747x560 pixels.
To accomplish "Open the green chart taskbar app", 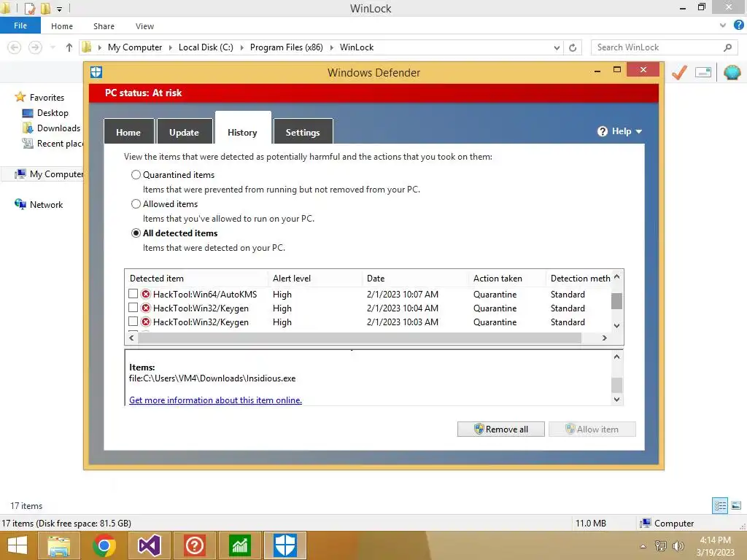I will [x=239, y=545].
